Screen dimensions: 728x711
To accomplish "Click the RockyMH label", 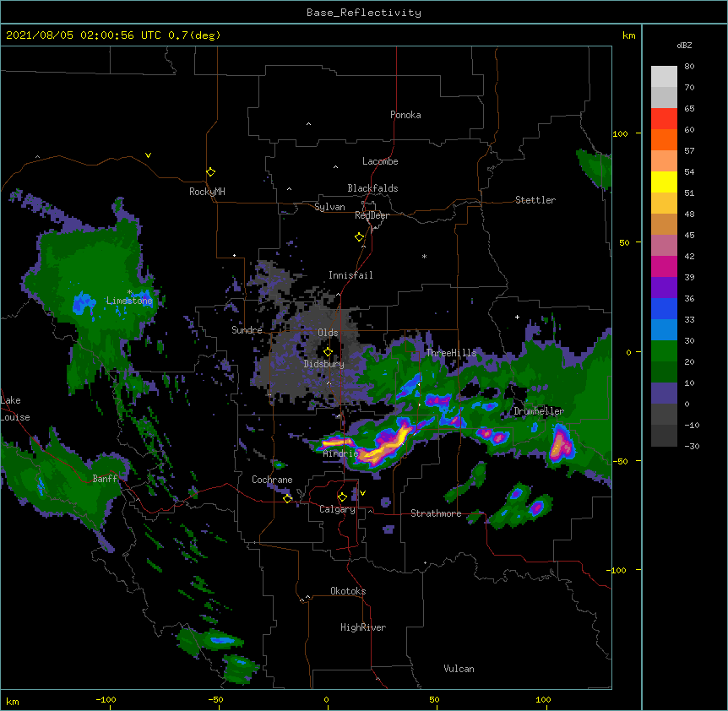I will [207, 192].
